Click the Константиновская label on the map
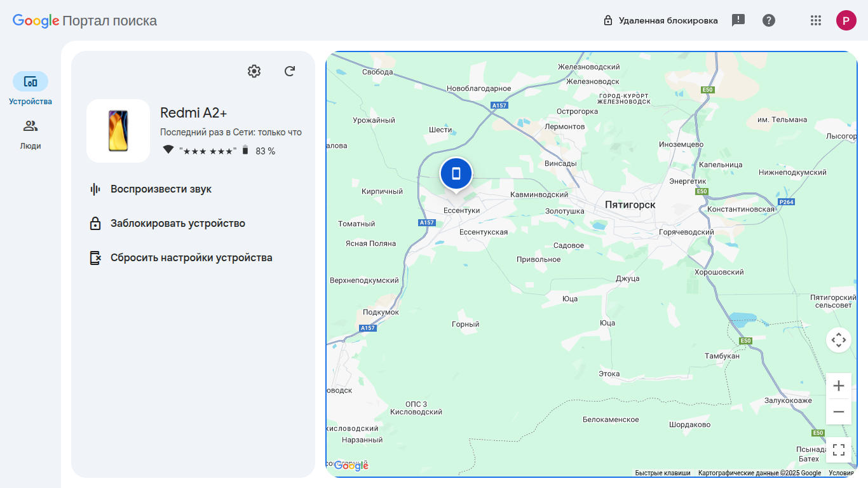This screenshot has width=868, height=488. pyautogui.click(x=741, y=209)
